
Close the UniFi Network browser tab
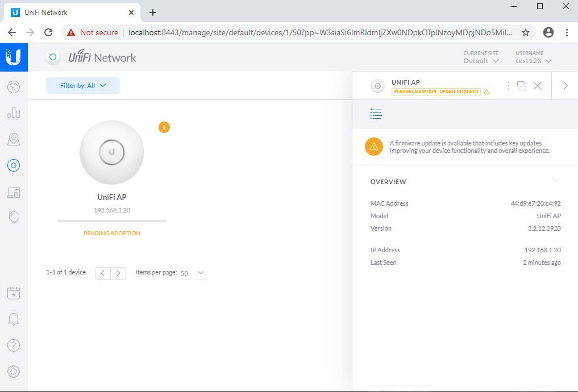click(131, 12)
